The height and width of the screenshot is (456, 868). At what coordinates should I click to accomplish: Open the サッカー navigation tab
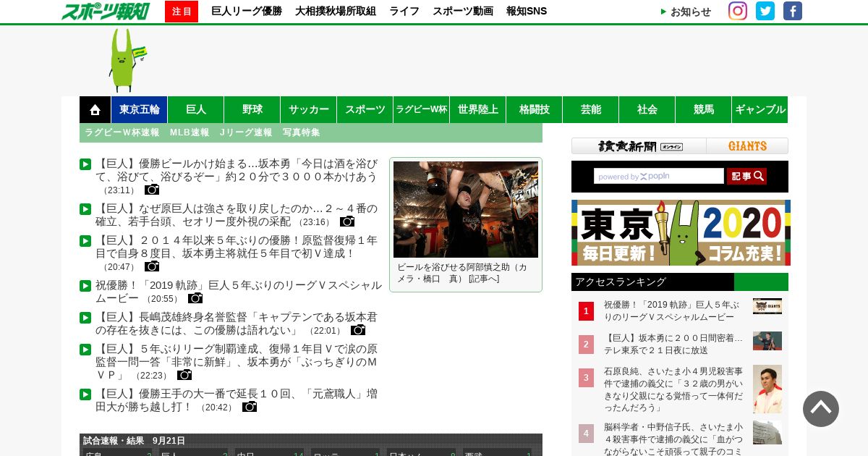point(309,110)
